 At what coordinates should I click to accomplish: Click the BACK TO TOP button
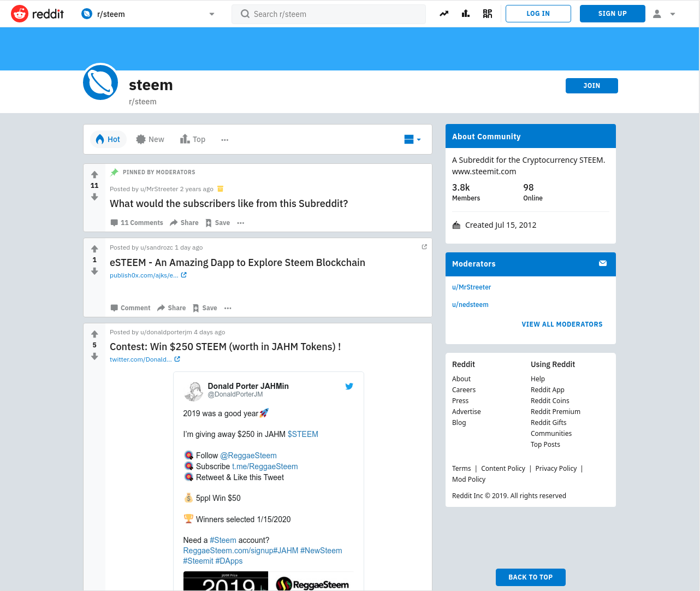(x=531, y=577)
